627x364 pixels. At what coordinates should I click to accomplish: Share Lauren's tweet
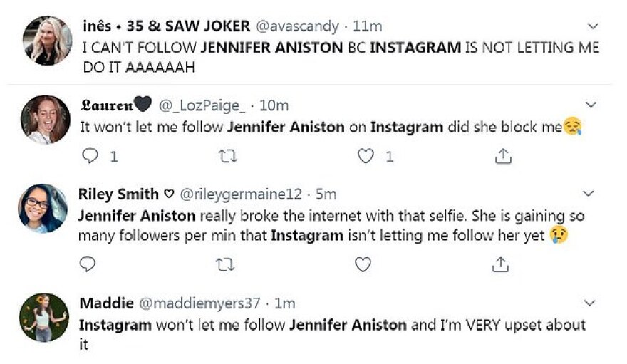coord(502,155)
